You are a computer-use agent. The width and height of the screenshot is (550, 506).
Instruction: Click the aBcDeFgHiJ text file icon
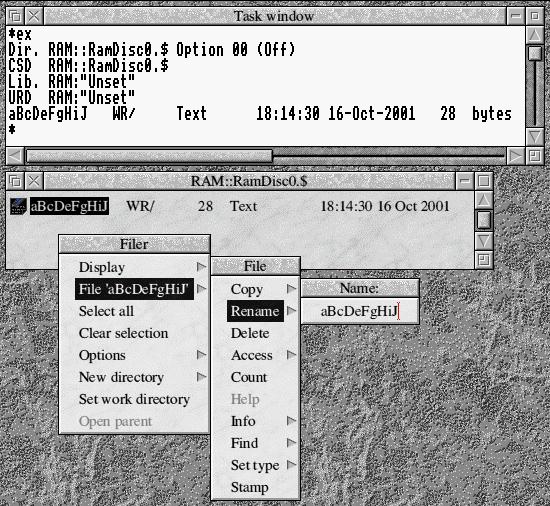tap(18, 206)
